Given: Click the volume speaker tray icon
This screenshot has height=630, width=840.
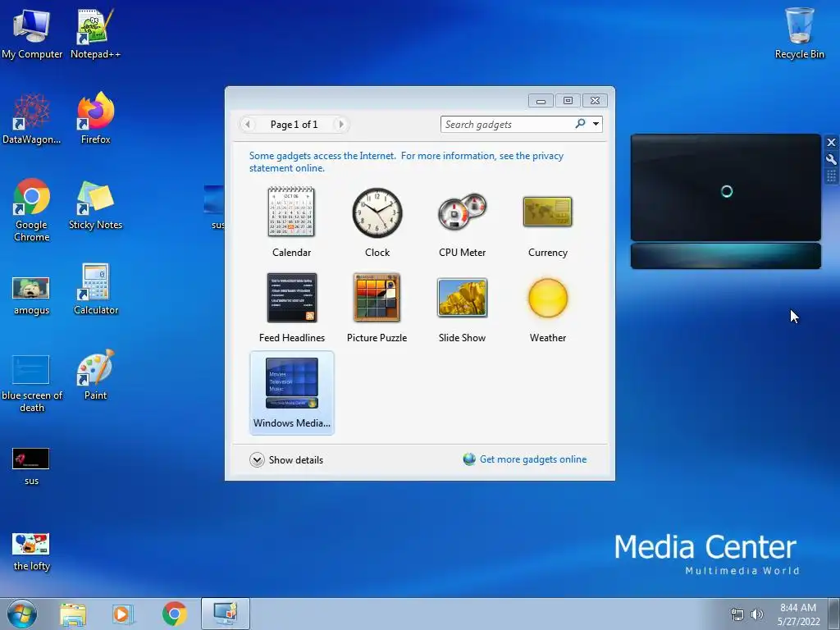Looking at the screenshot, I should (x=757, y=614).
